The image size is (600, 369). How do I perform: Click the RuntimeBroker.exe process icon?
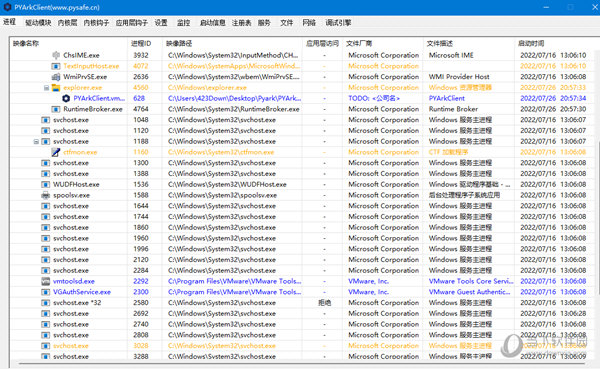pyautogui.click(x=56, y=109)
